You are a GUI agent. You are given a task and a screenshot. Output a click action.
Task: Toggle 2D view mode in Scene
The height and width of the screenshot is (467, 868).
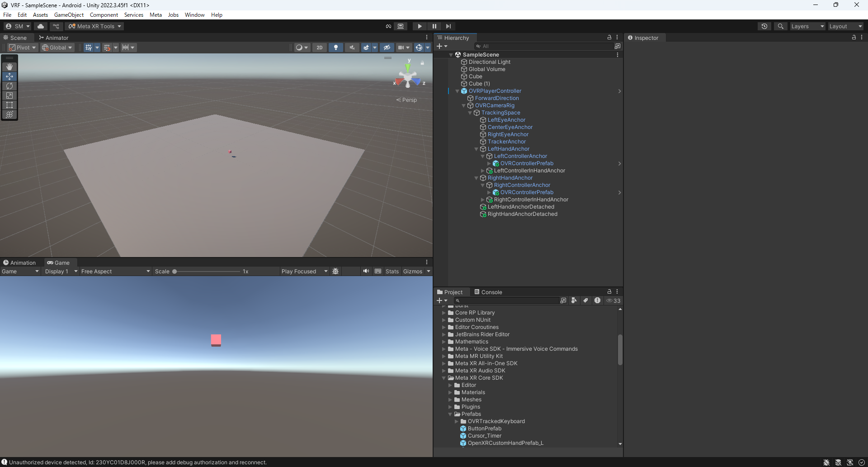pyautogui.click(x=319, y=48)
